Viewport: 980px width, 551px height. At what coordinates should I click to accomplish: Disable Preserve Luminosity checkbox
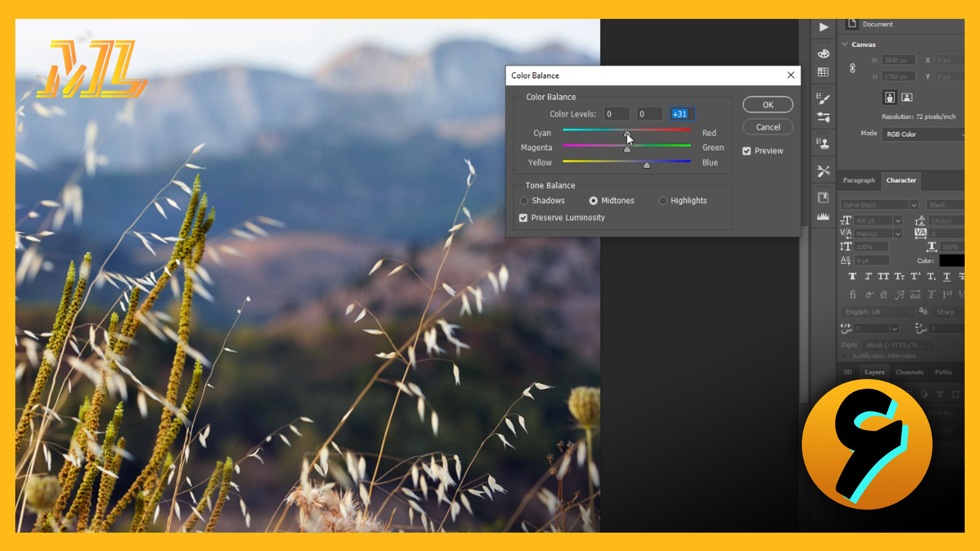523,218
